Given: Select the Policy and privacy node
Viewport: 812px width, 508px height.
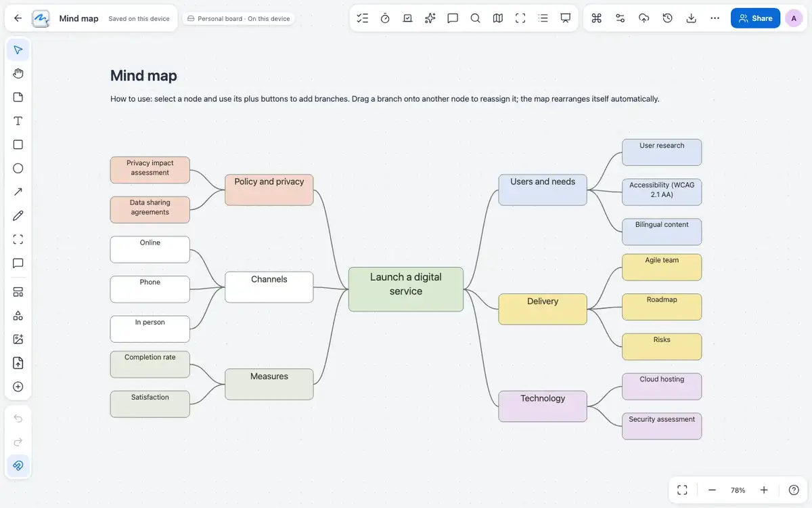Looking at the screenshot, I should click(269, 190).
